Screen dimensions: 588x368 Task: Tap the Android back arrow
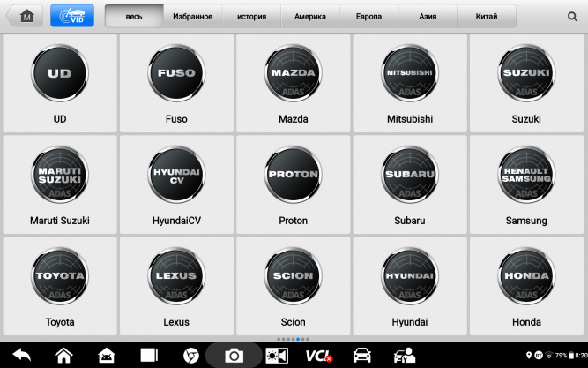pos(22,355)
